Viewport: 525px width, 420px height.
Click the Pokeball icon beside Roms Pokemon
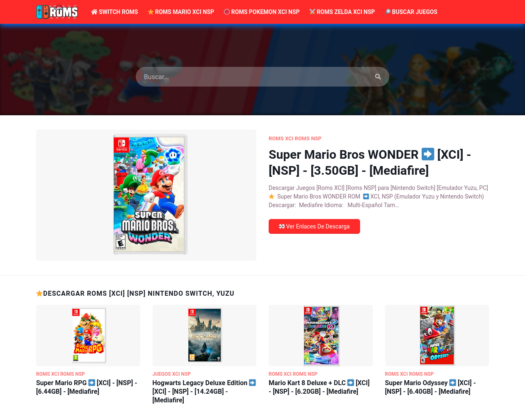[227, 12]
